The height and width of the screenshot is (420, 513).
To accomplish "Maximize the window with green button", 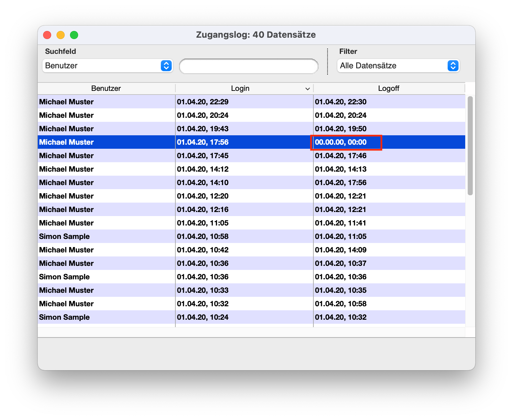I will [x=74, y=35].
